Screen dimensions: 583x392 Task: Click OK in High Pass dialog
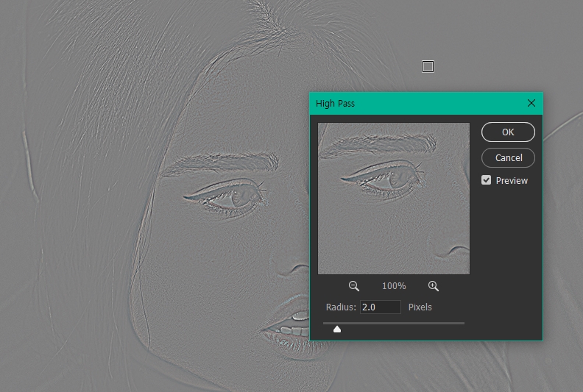click(508, 132)
